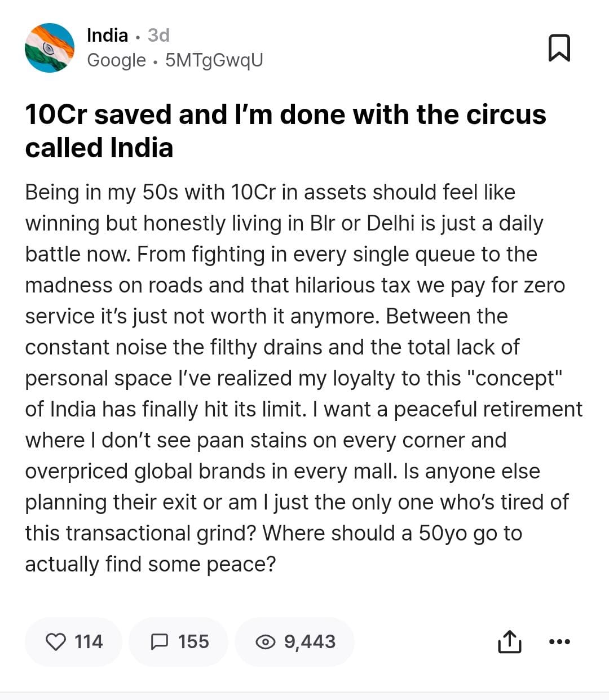Click the views pill showing 9,443
609x700 pixels.
(294, 641)
